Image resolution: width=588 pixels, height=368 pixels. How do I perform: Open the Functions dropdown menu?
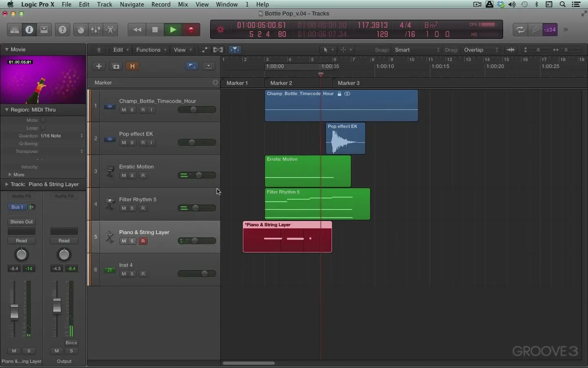click(151, 50)
